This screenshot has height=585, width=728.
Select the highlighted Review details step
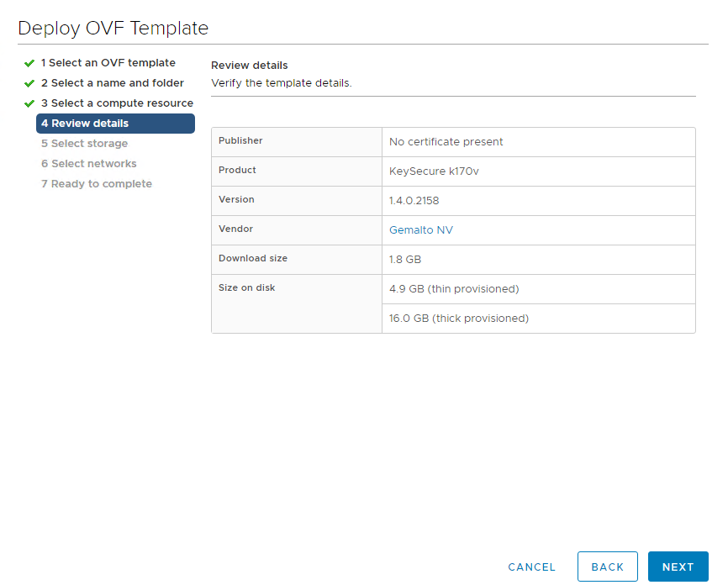115,124
